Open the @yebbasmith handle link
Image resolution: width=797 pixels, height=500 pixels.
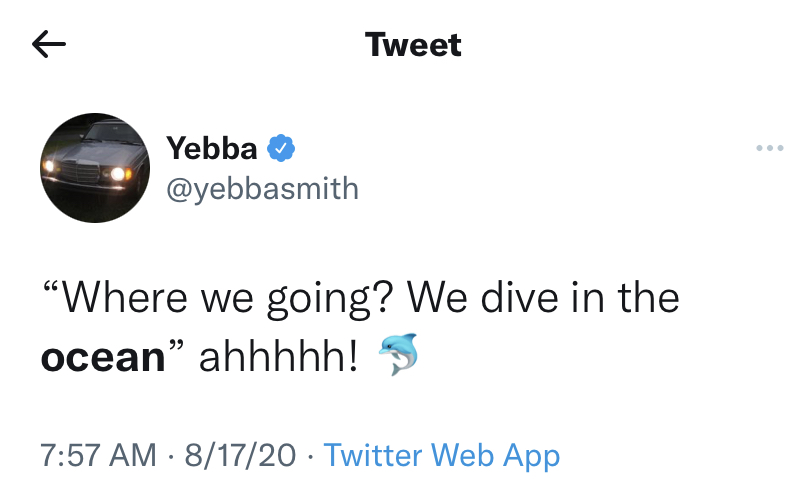coord(262,189)
